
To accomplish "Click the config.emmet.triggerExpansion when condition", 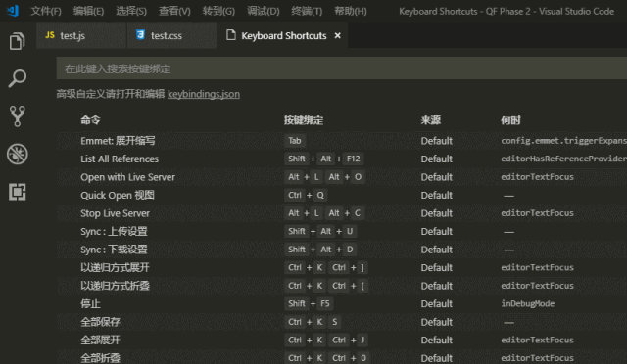I will tap(564, 141).
